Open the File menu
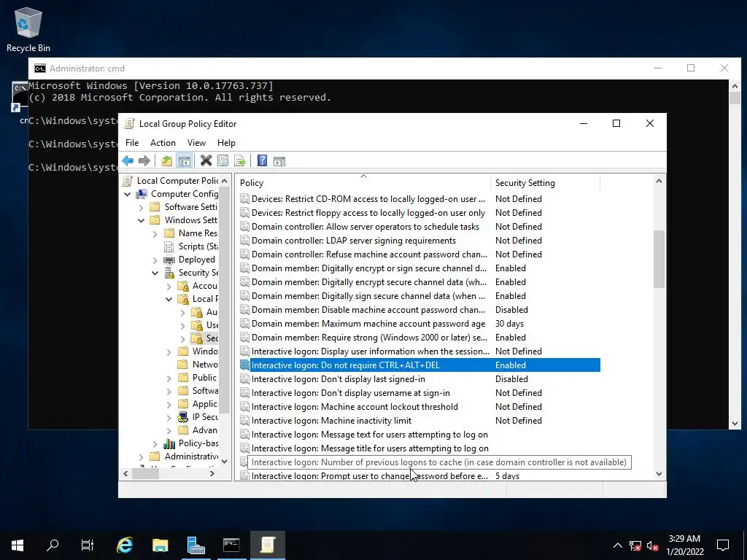 132,143
